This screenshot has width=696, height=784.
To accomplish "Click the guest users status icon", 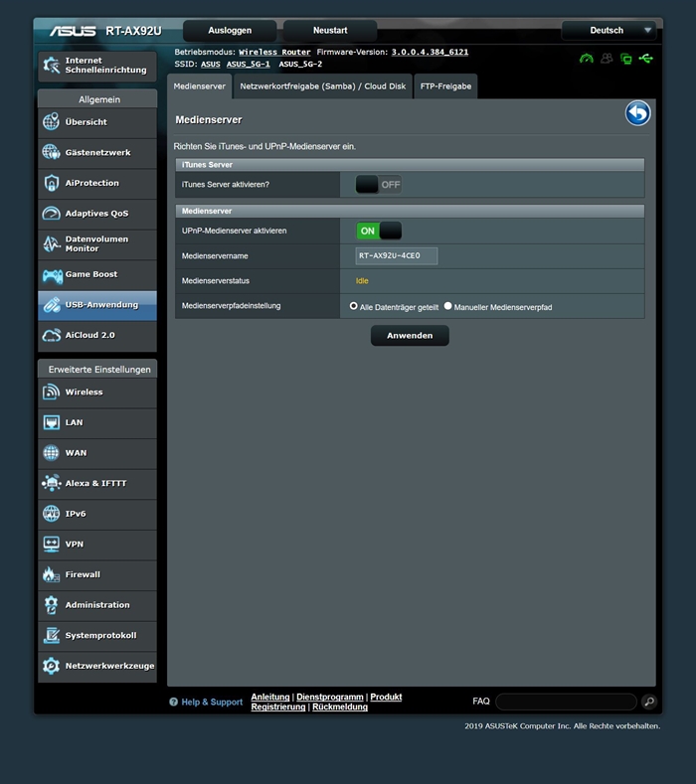I will pos(607,59).
